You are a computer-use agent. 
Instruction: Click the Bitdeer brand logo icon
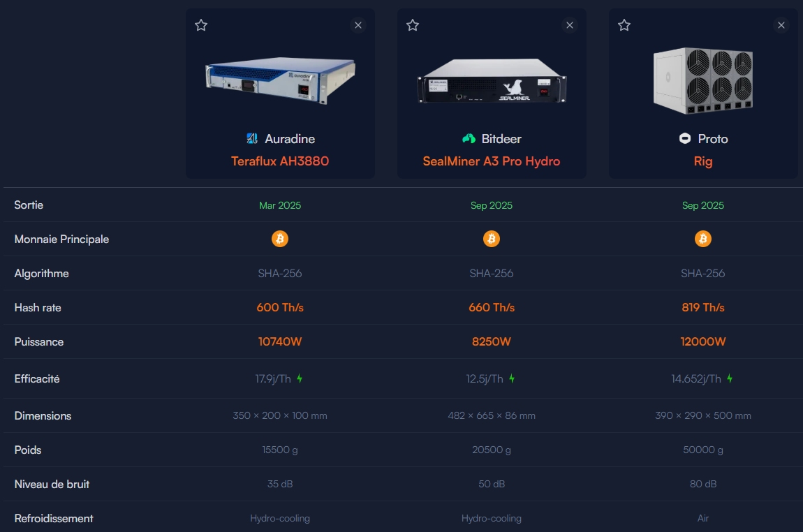coord(469,139)
